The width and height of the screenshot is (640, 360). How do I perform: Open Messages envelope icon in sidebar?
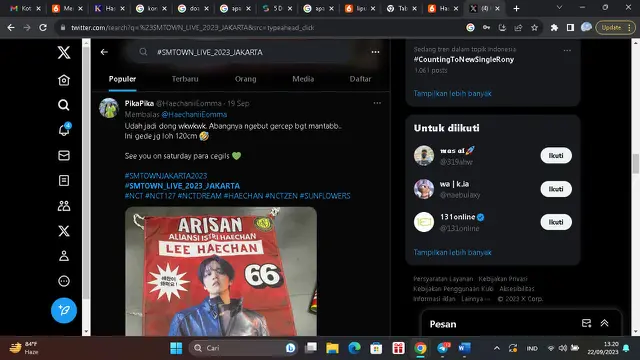tap(64, 156)
